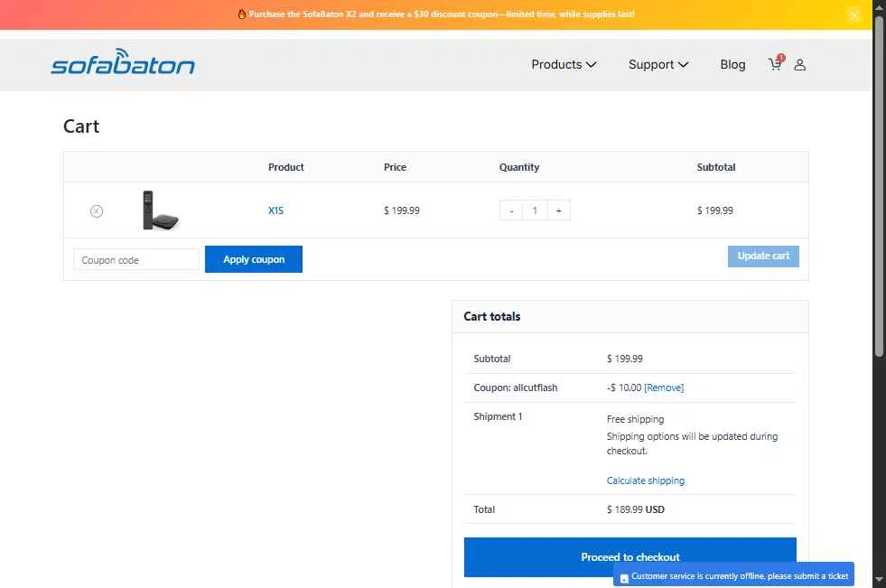886x588 pixels.
Task: Click the Subtotal column header
Action: pos(716,167)
